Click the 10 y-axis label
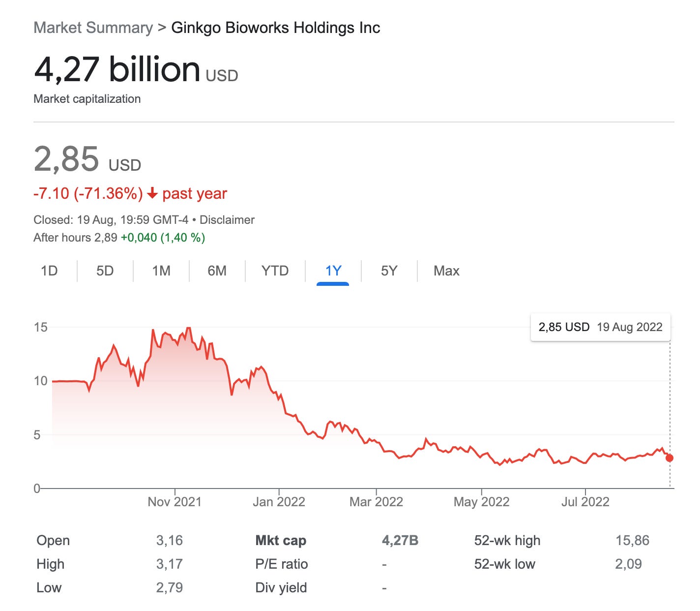Image resolution: width=700 pixels, height=611 pixels. click(40, 381)
